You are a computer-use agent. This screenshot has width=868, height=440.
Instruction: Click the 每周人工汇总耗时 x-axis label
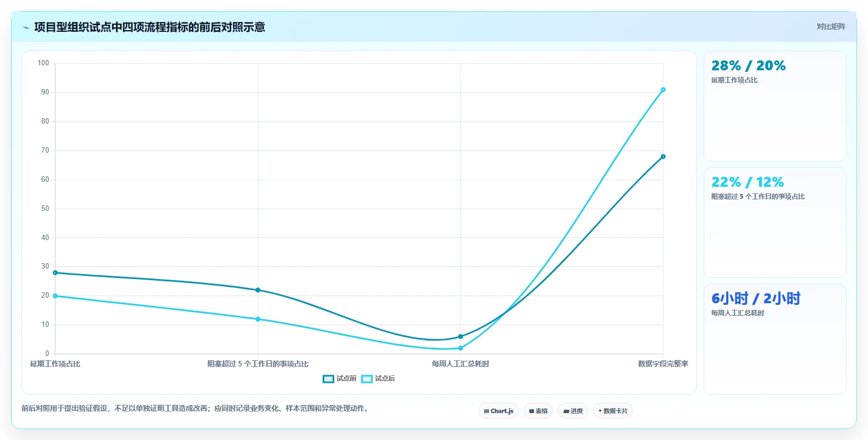pos(461,364)
